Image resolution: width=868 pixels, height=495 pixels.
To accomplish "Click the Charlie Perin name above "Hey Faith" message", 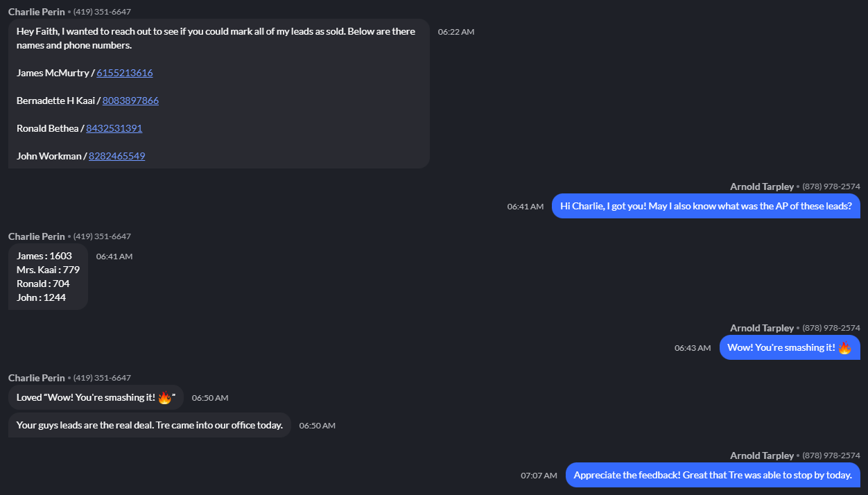I will (x=37, y=12).
